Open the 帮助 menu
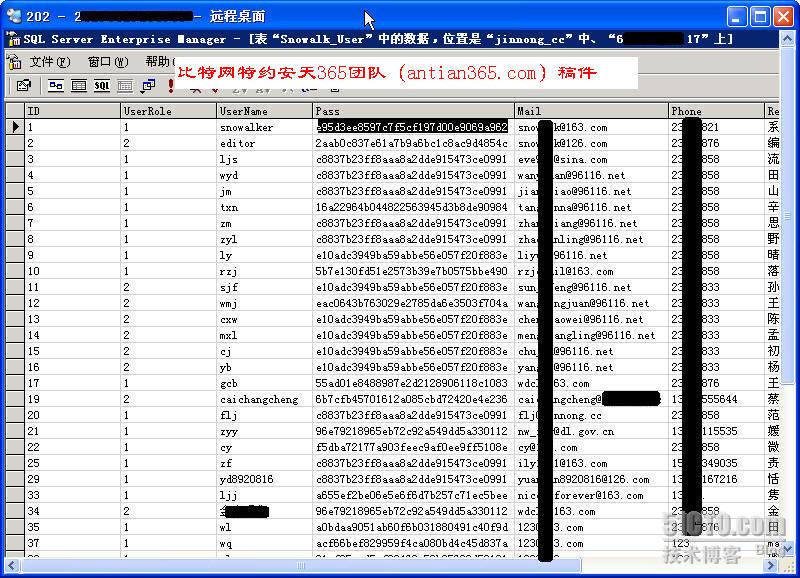The height and width of the screenshot is (578, 800). coord(160,62)
